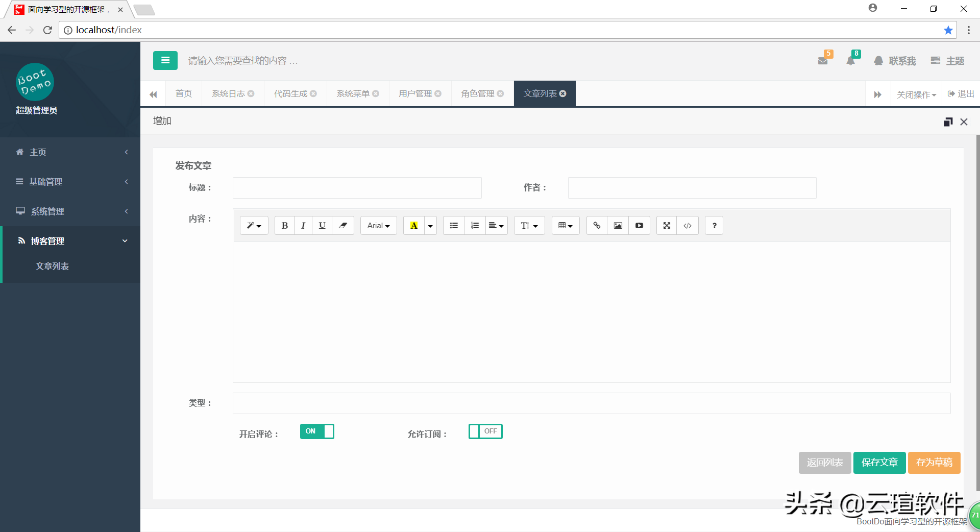This screenshot has width=980, height=532.
Task: Close the 角色管理 tab with its x icon
Action: coord(500,94)
